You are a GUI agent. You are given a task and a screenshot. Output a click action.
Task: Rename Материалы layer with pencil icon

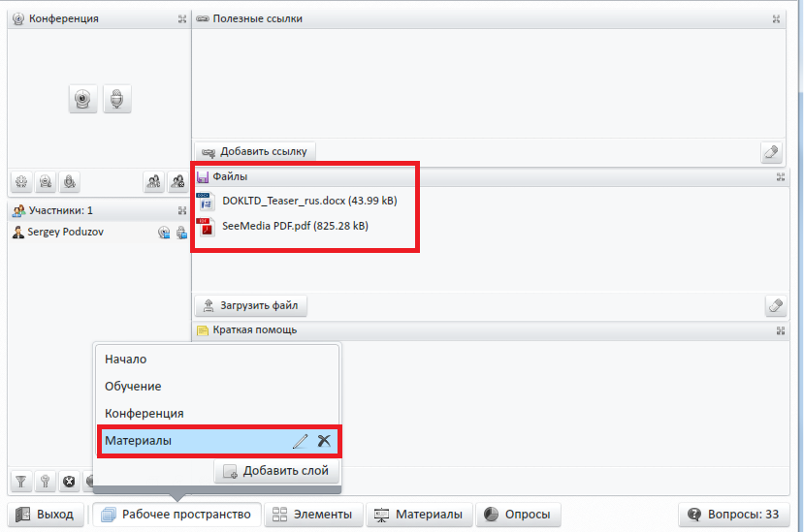click(301, 441)
